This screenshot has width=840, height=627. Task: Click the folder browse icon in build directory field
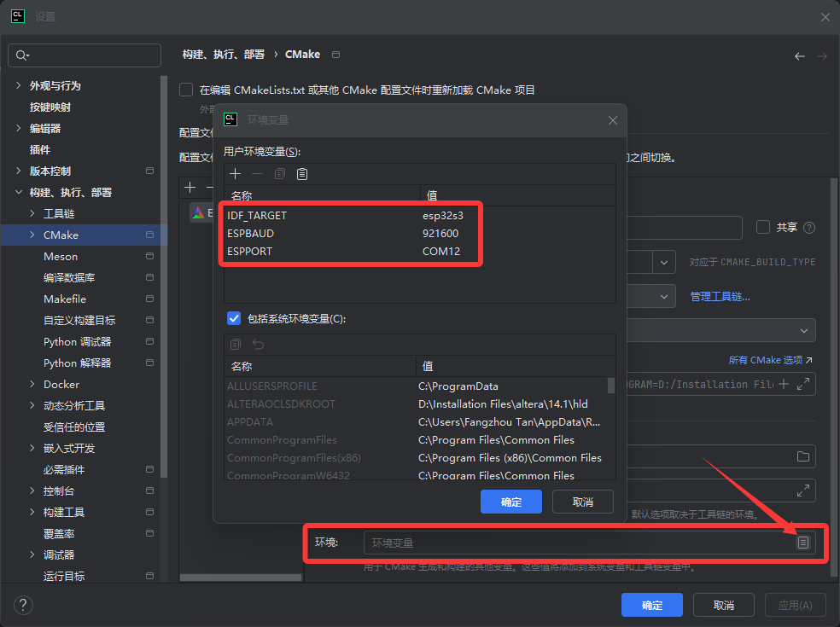[803, 456]
